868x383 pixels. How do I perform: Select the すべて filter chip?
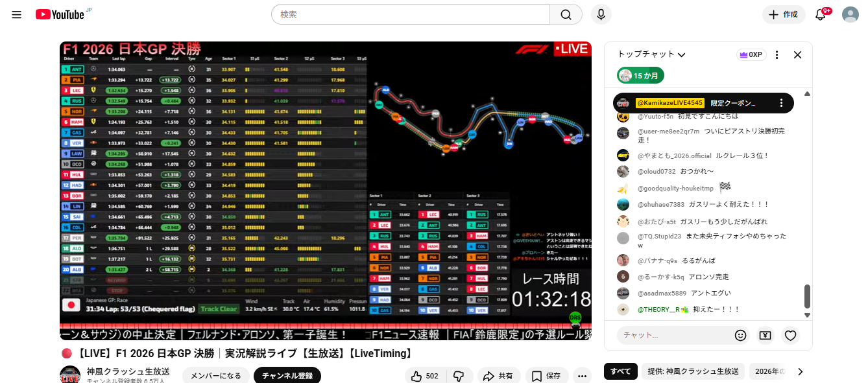pyautogui.click(x=620, y=371)
